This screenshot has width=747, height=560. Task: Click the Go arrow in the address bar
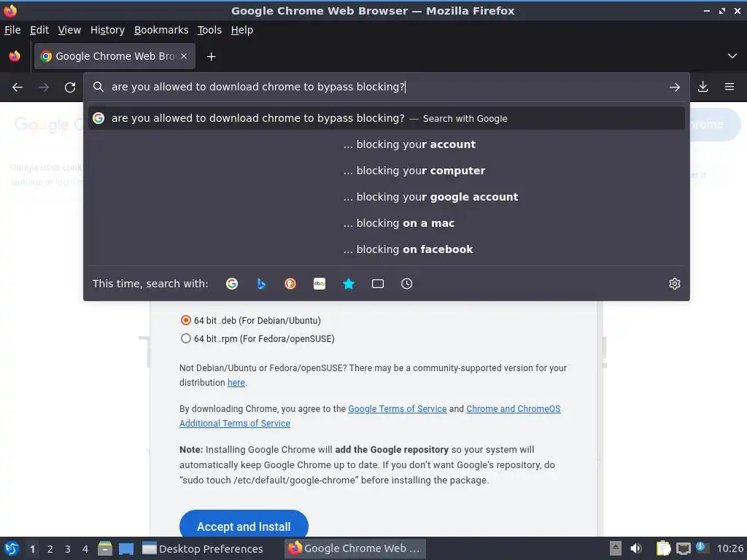pos(674,87)
